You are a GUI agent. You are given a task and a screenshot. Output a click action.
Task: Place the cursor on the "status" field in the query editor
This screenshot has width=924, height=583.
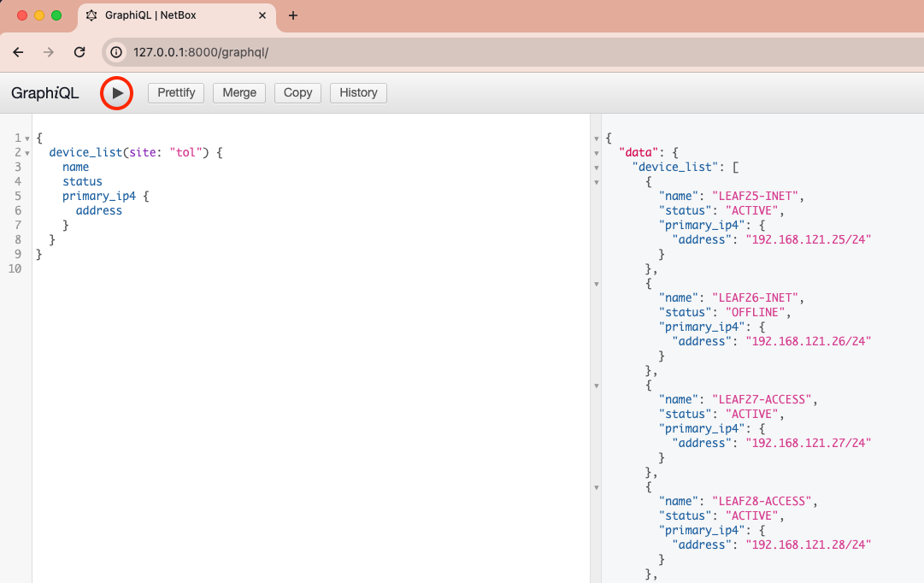tap(82, 181)
